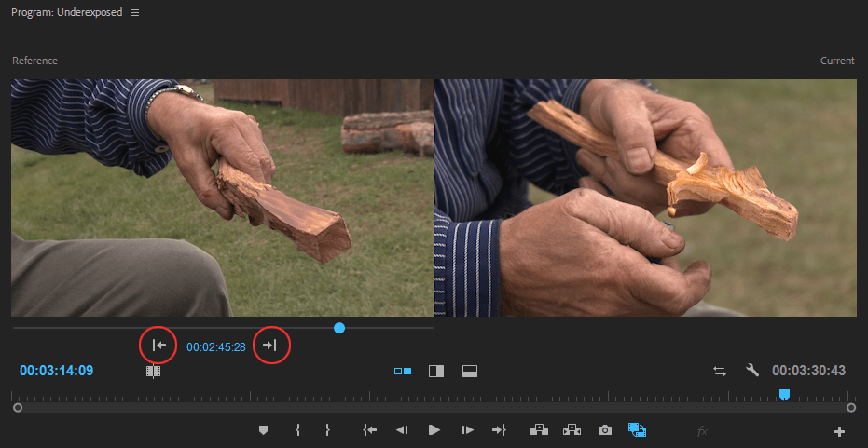Mark Out with the right brace button
Image resolution: width=868 pixels, height=448 pixels.
point(327,429)
